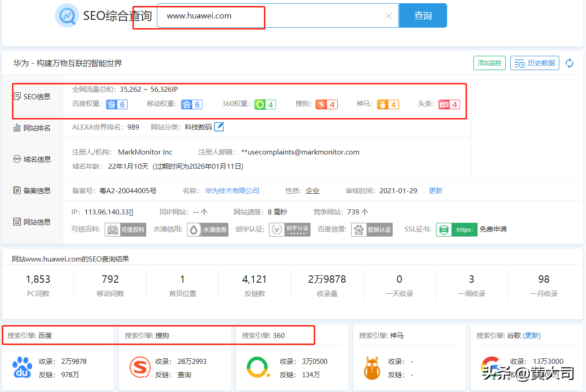Viewport: 586px width, 392px height.
Task: Click the 竞争网站 count 739 个
Action: (x=357, y=212)
